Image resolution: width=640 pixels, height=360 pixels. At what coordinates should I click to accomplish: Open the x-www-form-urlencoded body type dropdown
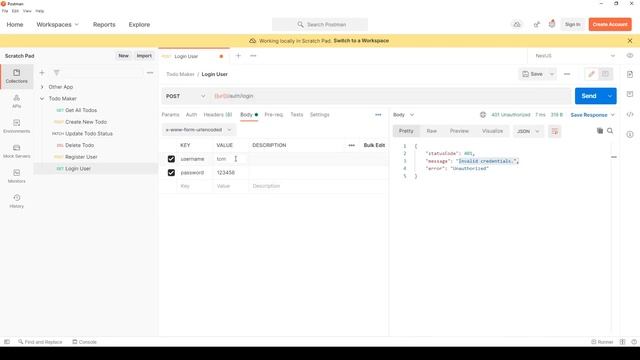point(199,130)
